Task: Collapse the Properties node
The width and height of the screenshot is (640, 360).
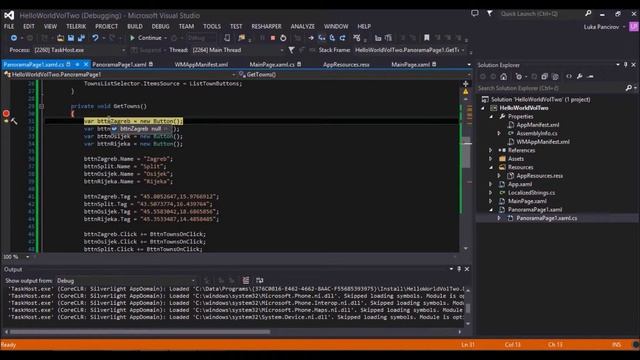Action: click(491, 116)
